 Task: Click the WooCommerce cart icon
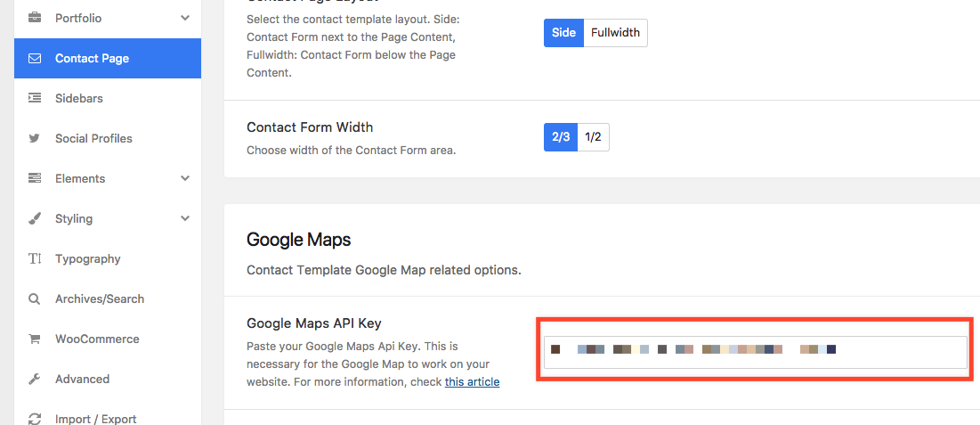35,339
